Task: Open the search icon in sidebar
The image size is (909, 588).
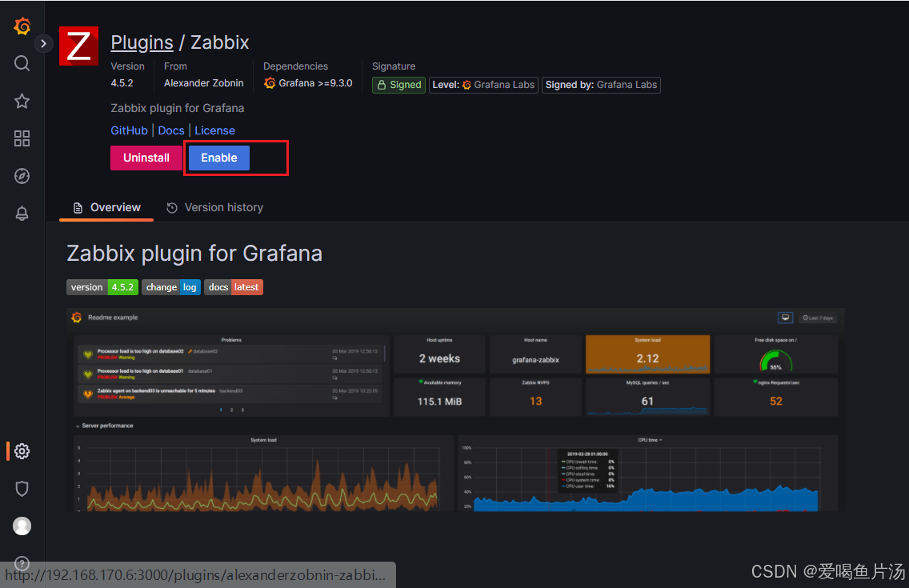Action: click(x=22, y=63)
